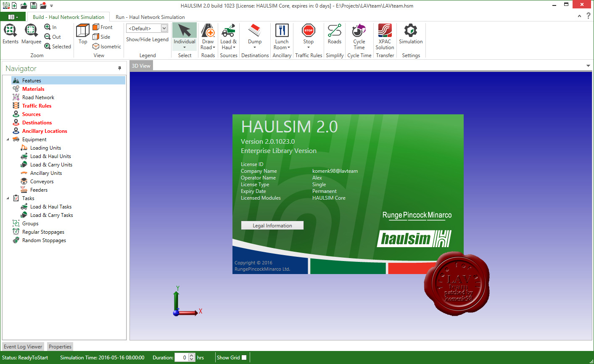Zoom Out using the ribbon
Screen dimensions: 594x364
point(53,37)
